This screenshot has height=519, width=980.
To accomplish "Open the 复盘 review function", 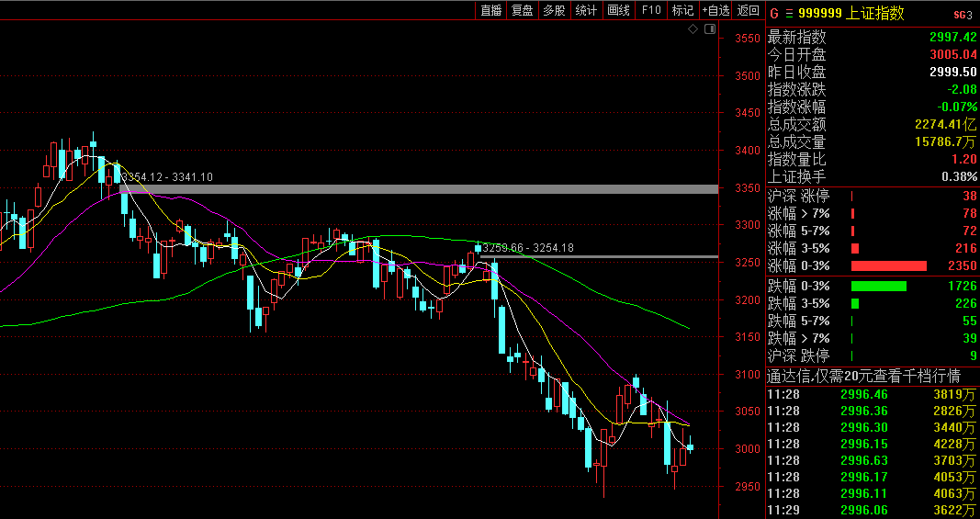I will pyautogui.click(x=523, y=10).
